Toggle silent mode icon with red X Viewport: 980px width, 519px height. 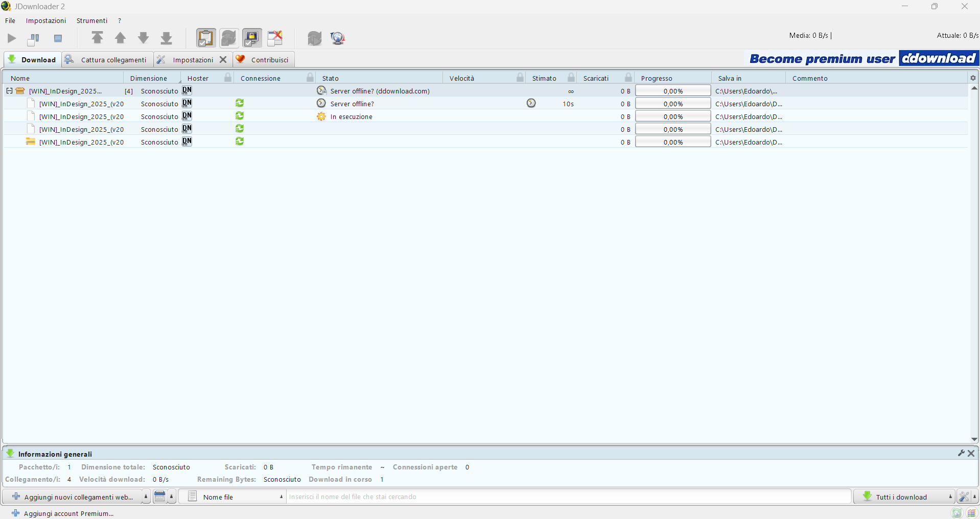(x=275, y=38)
